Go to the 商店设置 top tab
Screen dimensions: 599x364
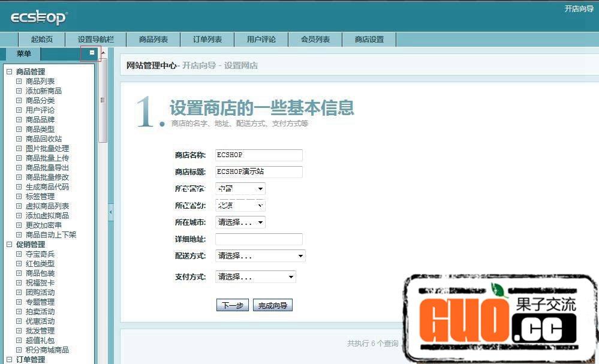click(x=369, y=40)
